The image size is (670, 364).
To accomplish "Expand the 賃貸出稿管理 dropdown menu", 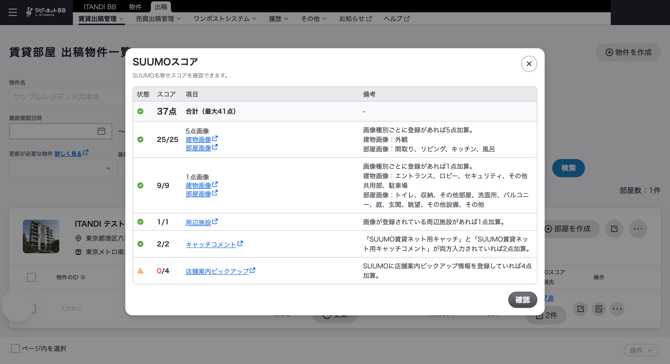I will [x=101, y=19].
